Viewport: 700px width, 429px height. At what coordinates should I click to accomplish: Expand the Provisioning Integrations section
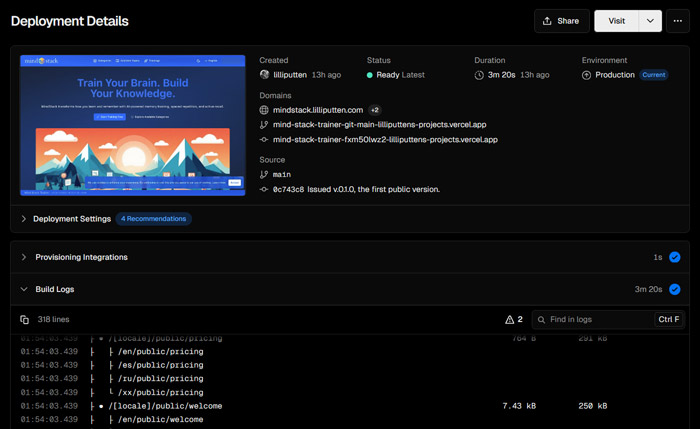click(x=81, y=257)
